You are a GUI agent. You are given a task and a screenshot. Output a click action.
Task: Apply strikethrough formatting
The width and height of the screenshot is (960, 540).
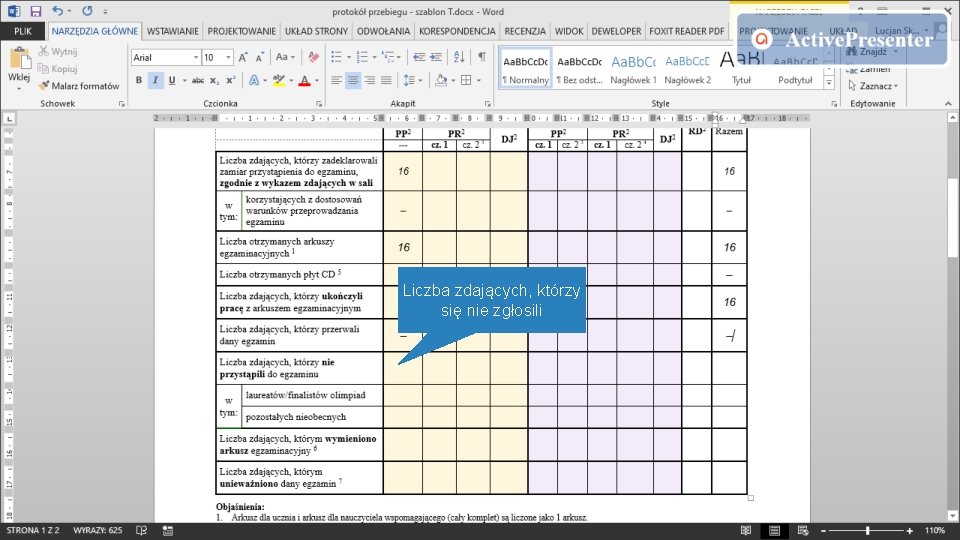[197, 80]
